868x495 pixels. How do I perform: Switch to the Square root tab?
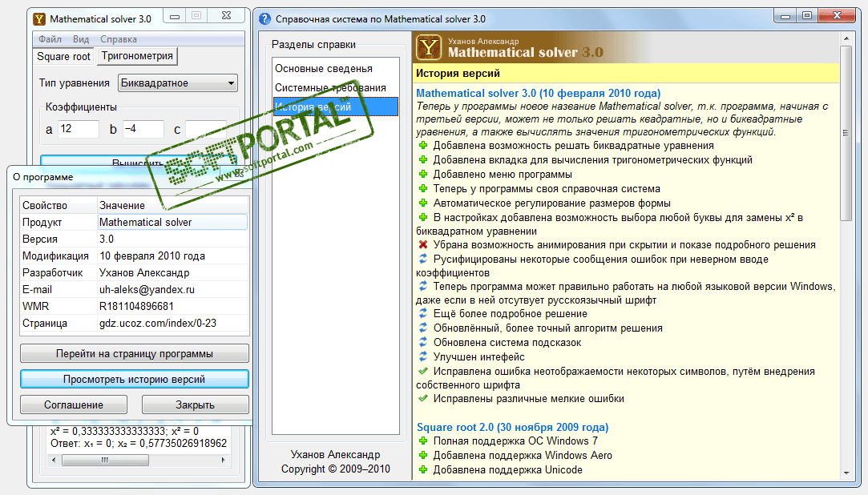coord(63,56)
